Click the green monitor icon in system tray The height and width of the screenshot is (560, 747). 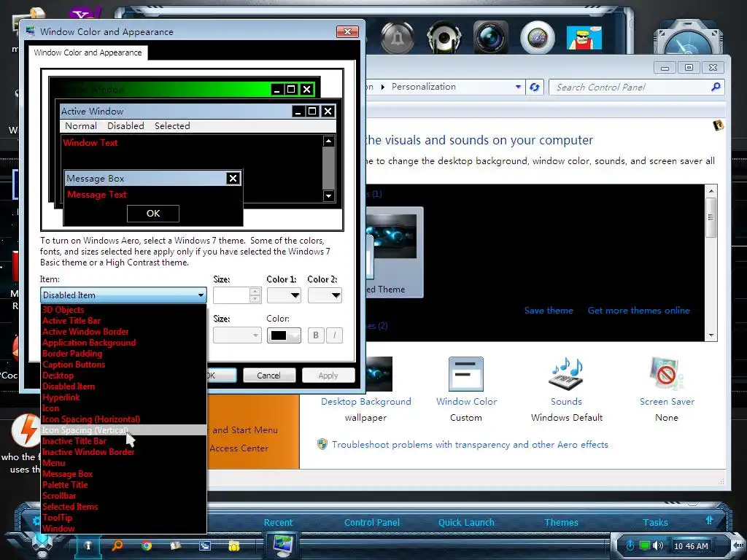645,545
